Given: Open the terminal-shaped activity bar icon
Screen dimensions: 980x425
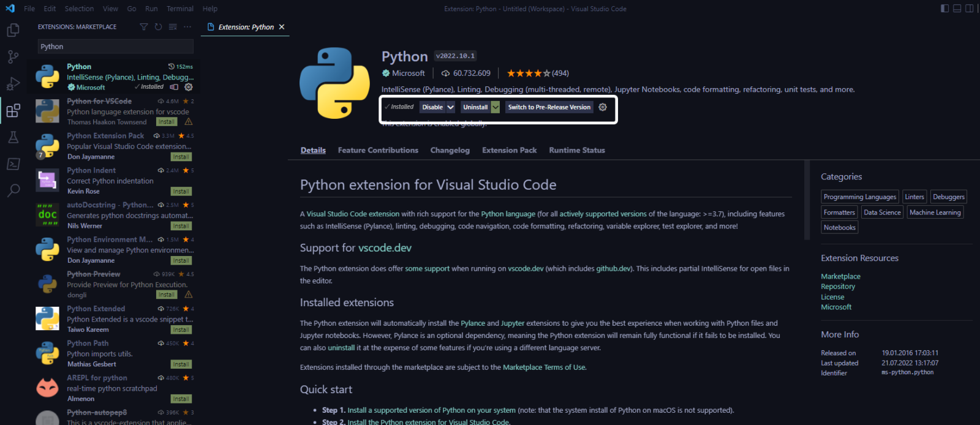Looking at the screenshot, I should point(13,164).
